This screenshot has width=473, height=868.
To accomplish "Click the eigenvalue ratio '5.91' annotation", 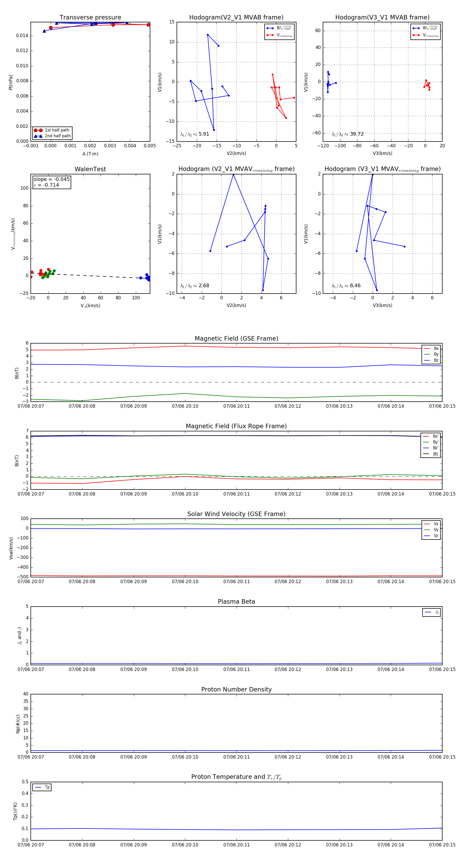I will 194,134.
